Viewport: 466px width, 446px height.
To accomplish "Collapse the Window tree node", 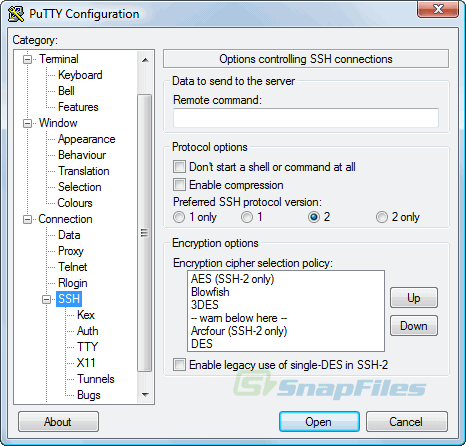I will [27, 123].
